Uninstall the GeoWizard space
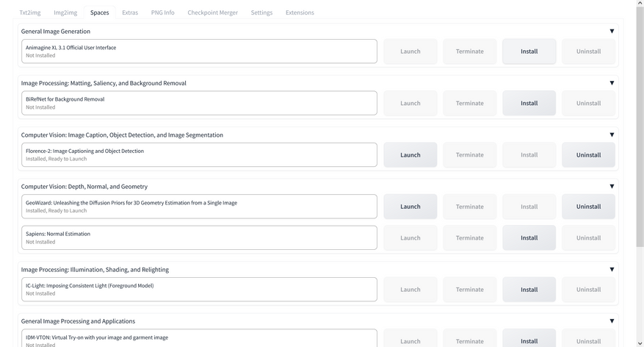 click(588, 207)
